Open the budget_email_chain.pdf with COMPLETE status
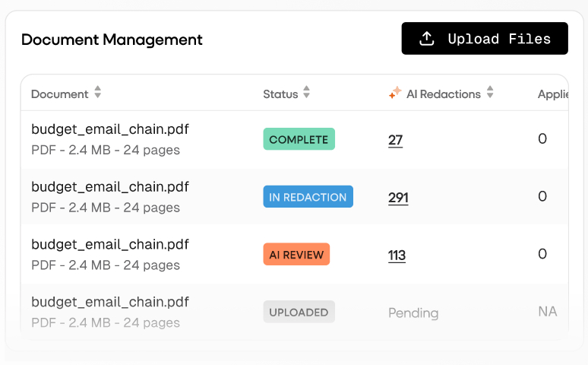The image size is (588, 365). click(x=110, y=129)
